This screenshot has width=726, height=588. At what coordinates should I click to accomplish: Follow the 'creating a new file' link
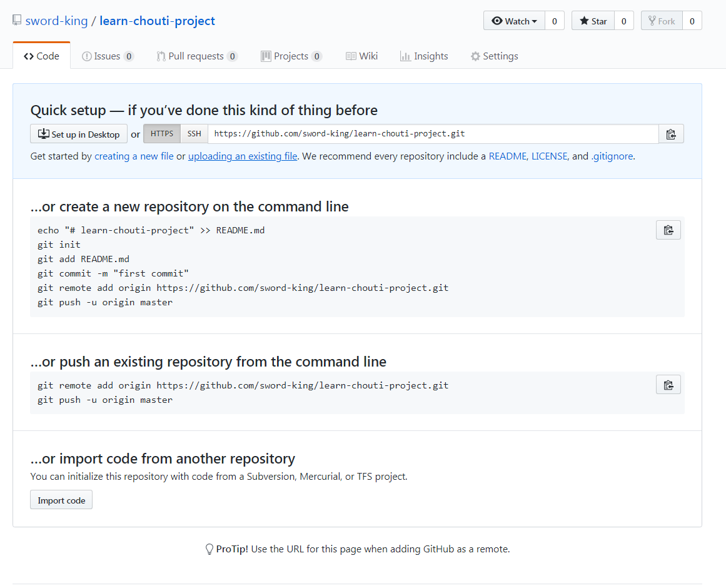(134, 156)
